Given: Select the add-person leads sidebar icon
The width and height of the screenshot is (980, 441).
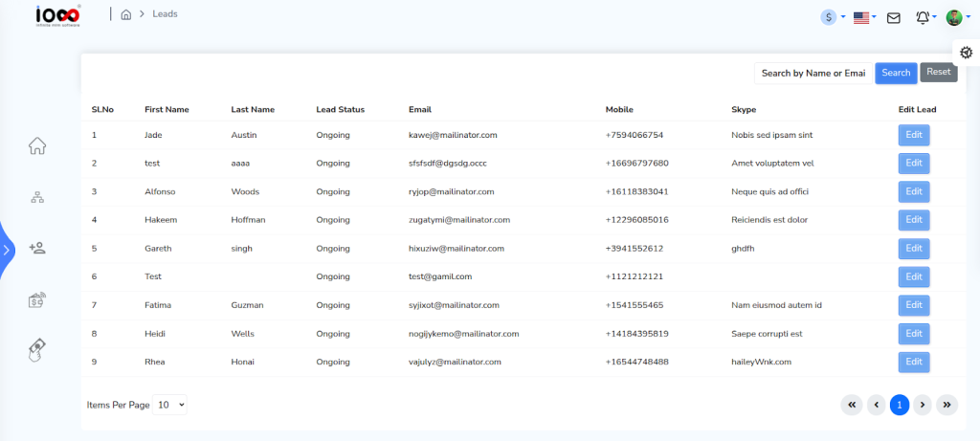Looking at the screenshot, I should (x=37, y=248).
